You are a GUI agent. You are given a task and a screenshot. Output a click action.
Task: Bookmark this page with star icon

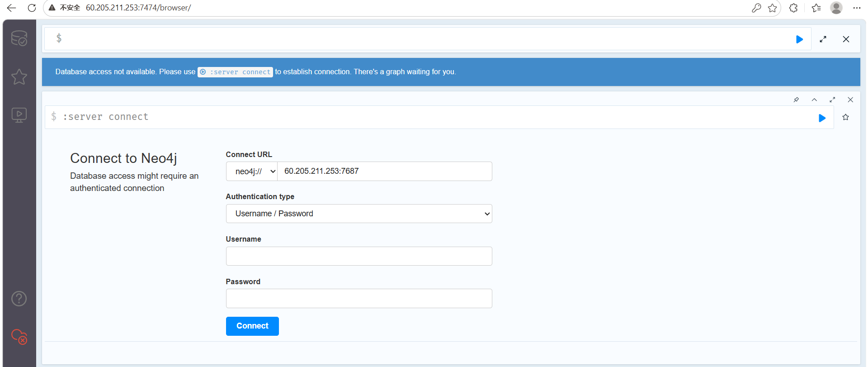pyautogui.click(x=773, y=8)
